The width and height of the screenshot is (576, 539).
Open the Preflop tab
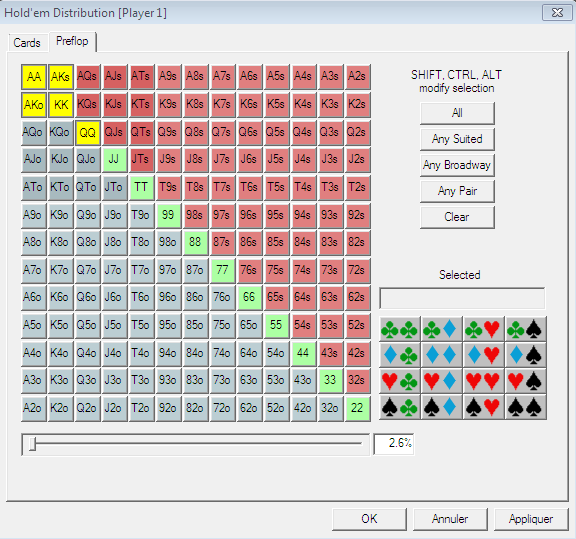tap(72, 41)
